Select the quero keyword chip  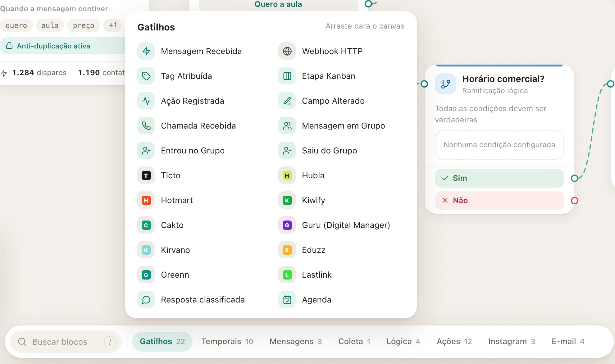16,25
